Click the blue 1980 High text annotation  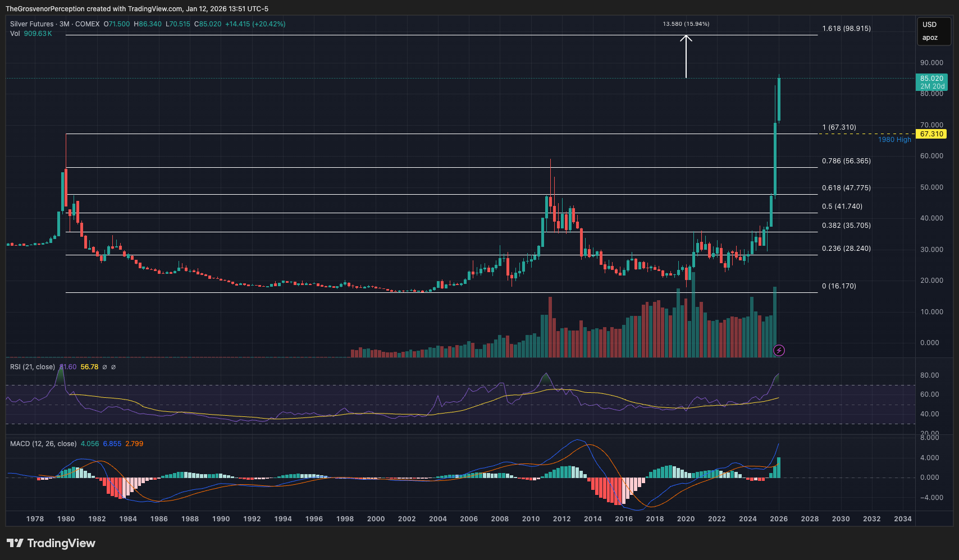pos(894,140)
